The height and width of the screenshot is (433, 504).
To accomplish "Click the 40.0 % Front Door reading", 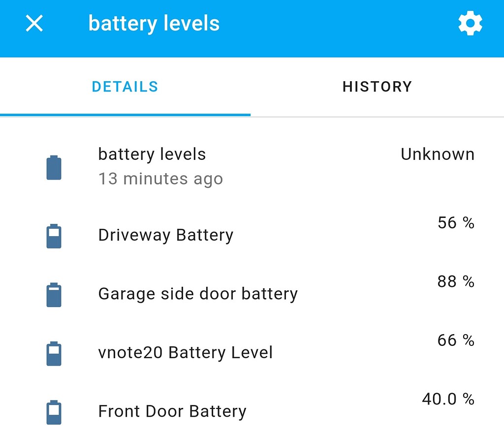I will (x=448, y=399).
